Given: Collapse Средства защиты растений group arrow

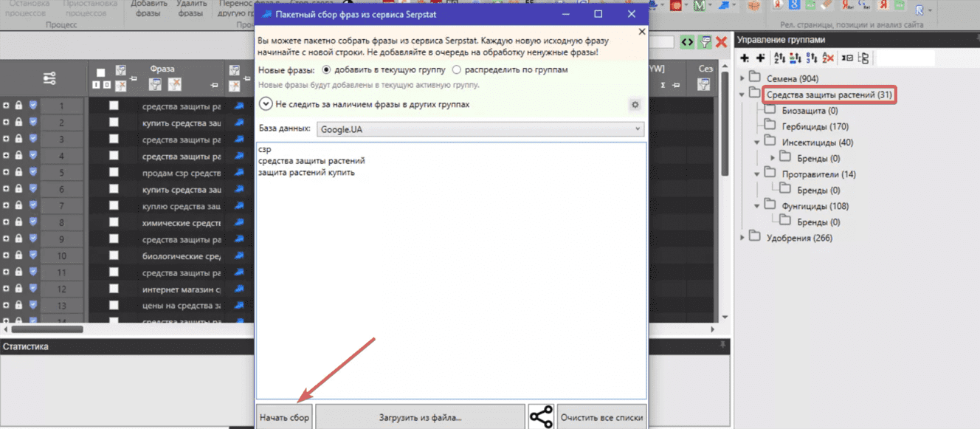Looking at the screenshot, I should [x=742, y=95].
